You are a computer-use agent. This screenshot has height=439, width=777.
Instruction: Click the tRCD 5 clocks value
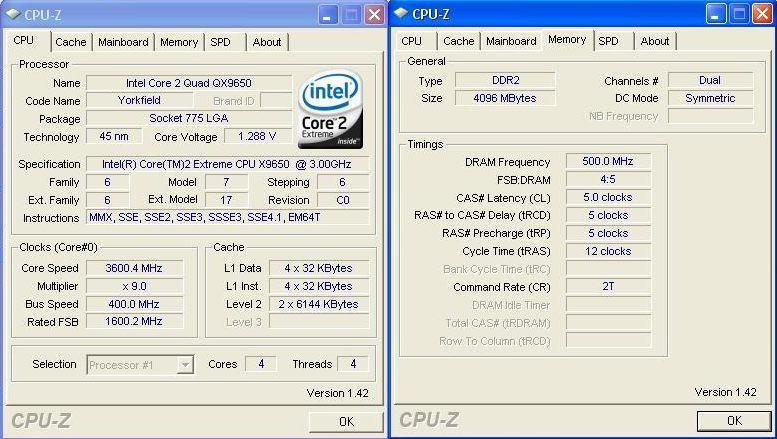[x=609, y=215]
